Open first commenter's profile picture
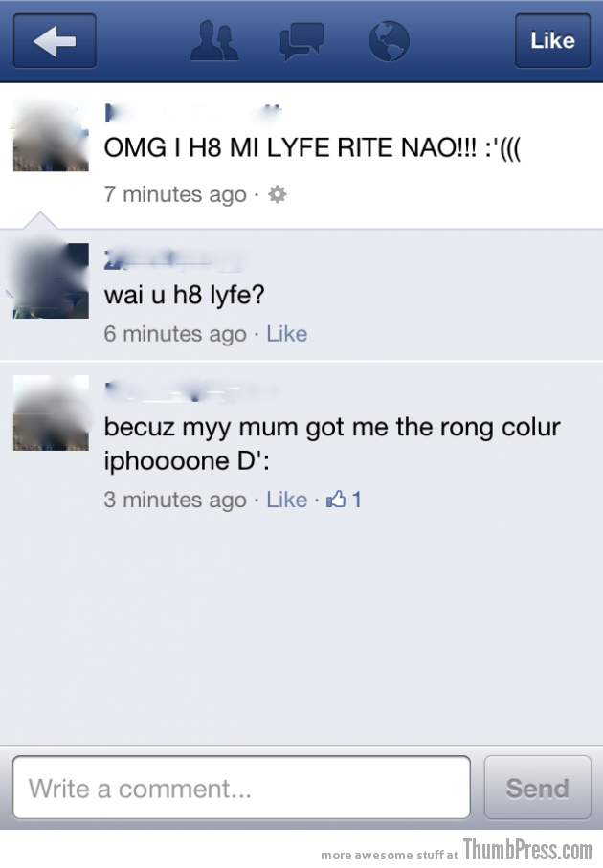 tap(51, 280)
